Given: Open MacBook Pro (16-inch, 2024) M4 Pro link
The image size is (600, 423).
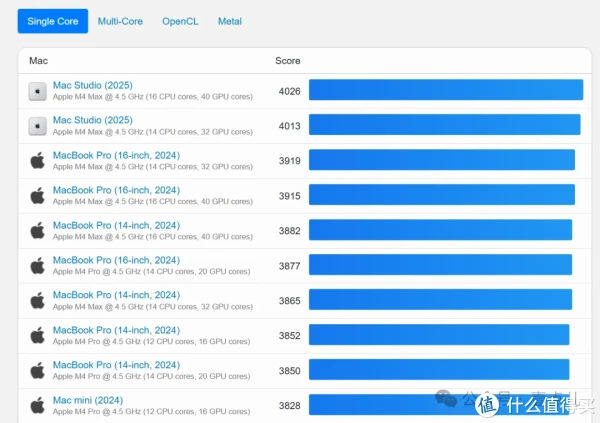Looking at the screenshot, I should pos(116,260).
